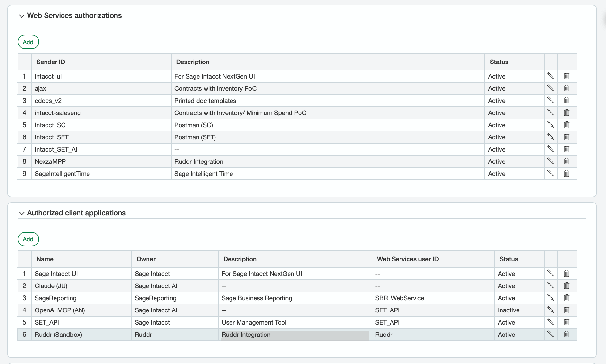Delete the Intacct_SC sender row
This screenshot has width=606, height=364.
coord(567,125)
